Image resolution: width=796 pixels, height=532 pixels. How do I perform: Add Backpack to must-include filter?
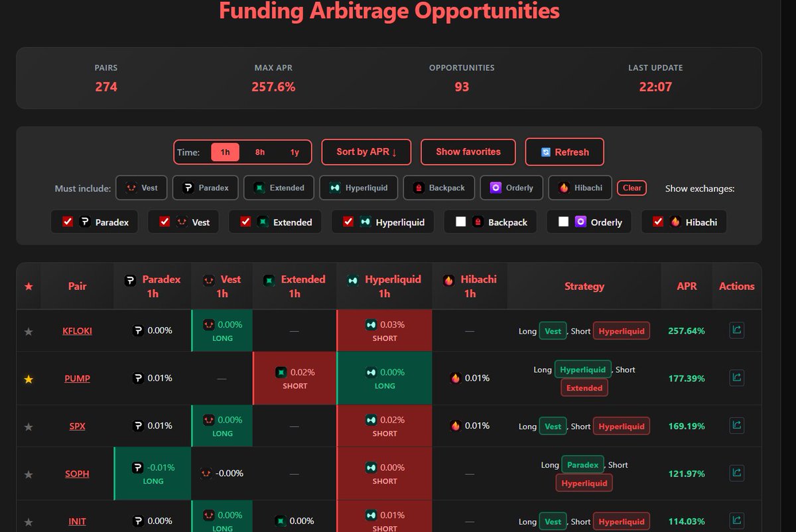pos(439,188)
